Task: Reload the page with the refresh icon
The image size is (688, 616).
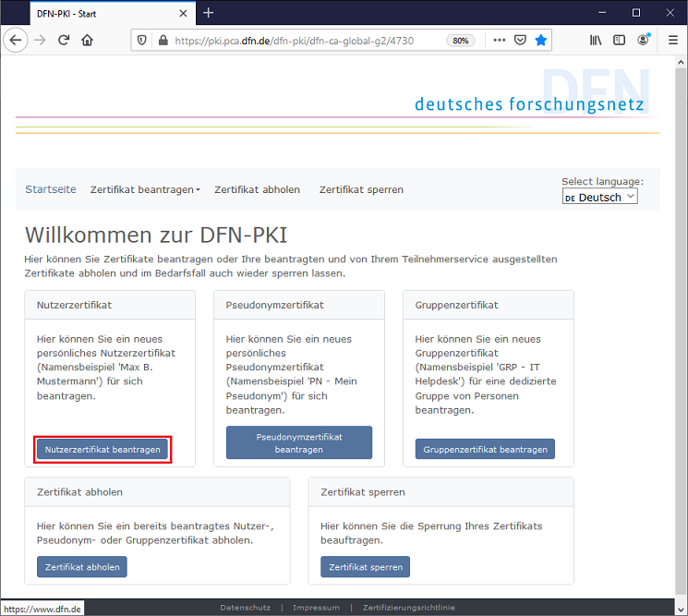Action: click(x=64, y=41)
